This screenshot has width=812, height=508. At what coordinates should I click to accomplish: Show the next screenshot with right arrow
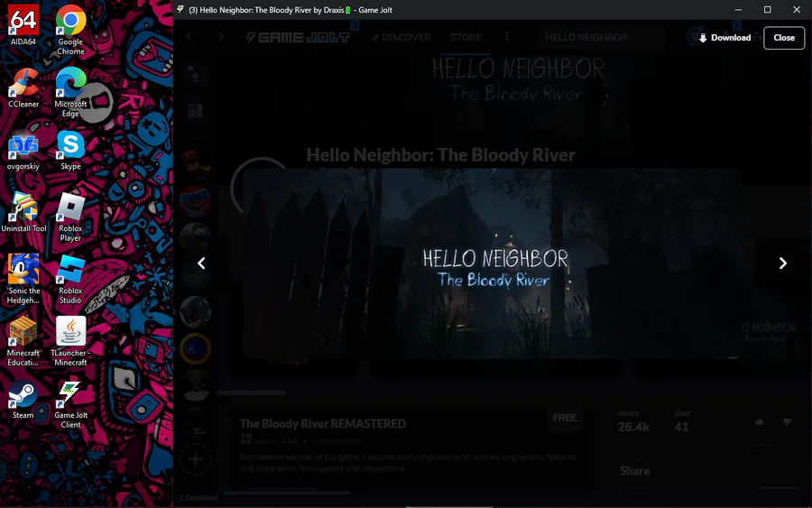pyautogui.click(x=783, y=263)
